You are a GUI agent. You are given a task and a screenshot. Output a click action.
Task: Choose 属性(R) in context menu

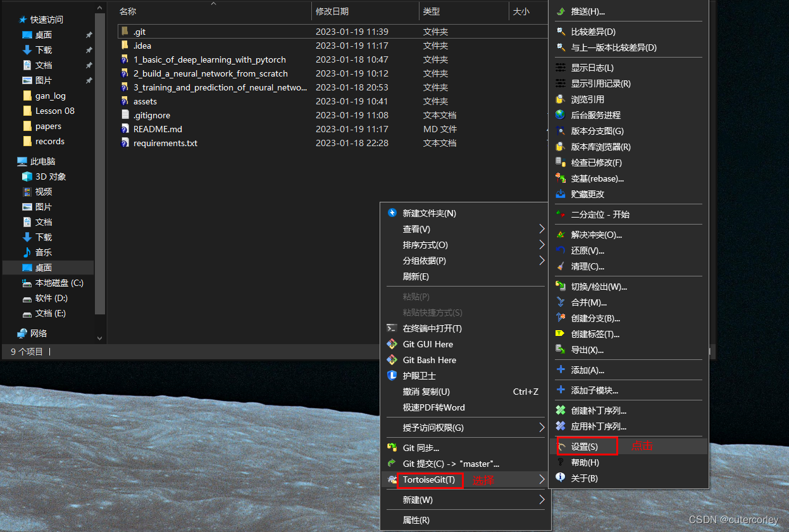pyautogui.click(x=466, y=520)
